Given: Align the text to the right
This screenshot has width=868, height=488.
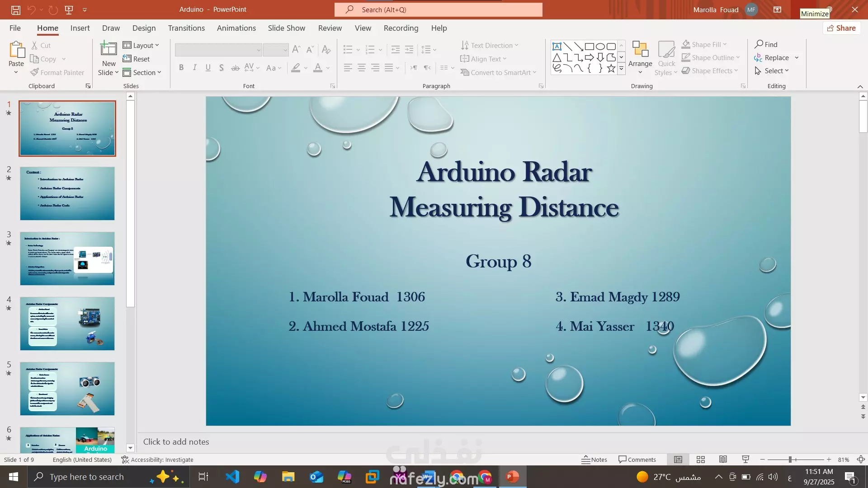Looking at the screenshot, I should (x=375, y=68).
